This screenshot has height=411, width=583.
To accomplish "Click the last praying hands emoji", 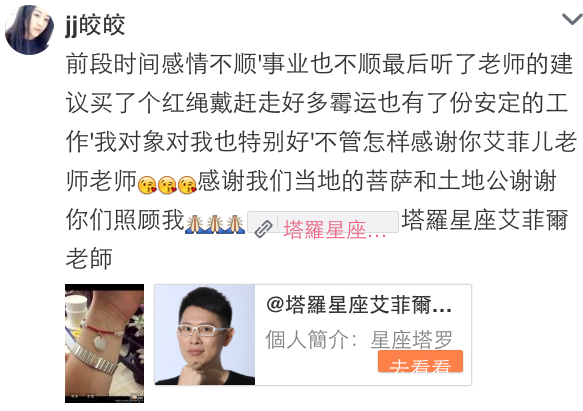I will coord(235,224).
